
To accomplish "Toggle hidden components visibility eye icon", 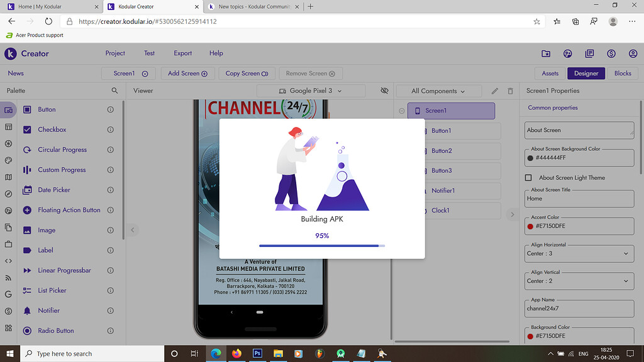I will [x=385, y=91].
